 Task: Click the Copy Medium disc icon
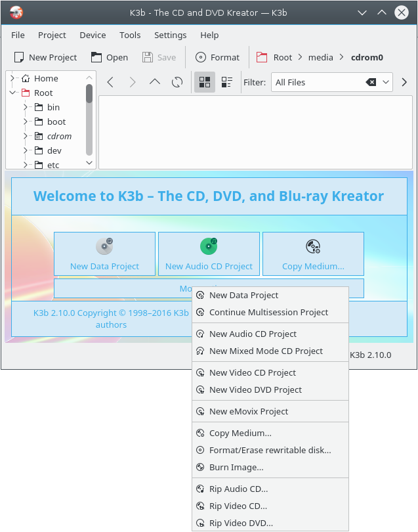point(313,246)
